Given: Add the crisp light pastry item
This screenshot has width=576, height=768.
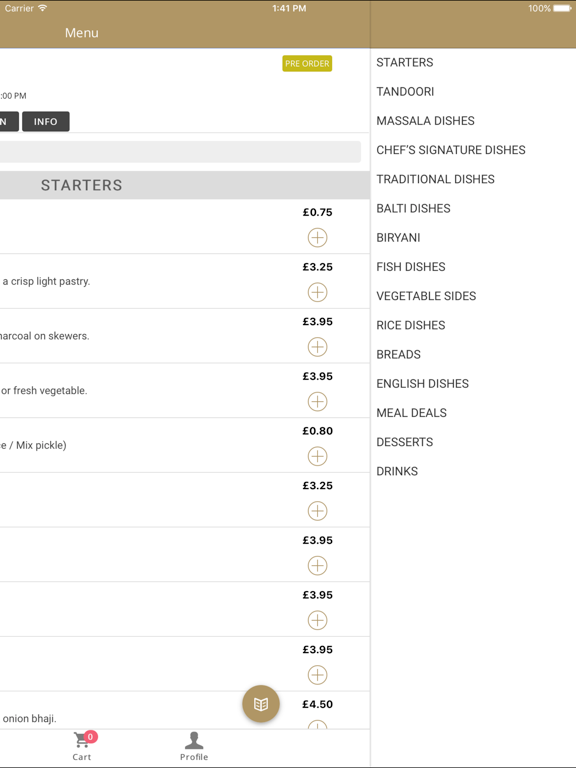Looking at the screenshot, I should 317,292.
